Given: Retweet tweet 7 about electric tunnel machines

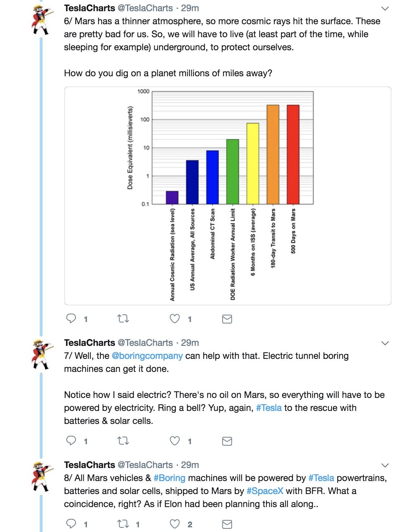Looking at the screenshot, I should (123, 441).
